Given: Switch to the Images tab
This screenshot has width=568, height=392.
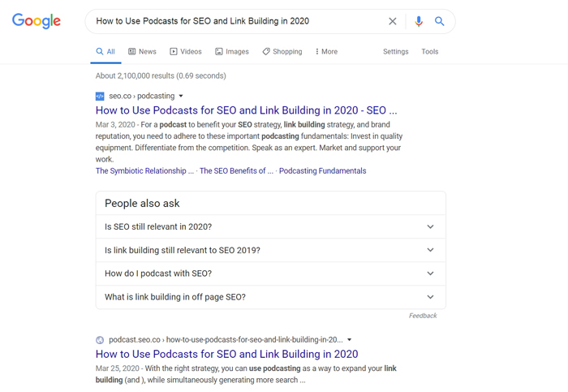Looking at the screenshot, I should [232, 51].
